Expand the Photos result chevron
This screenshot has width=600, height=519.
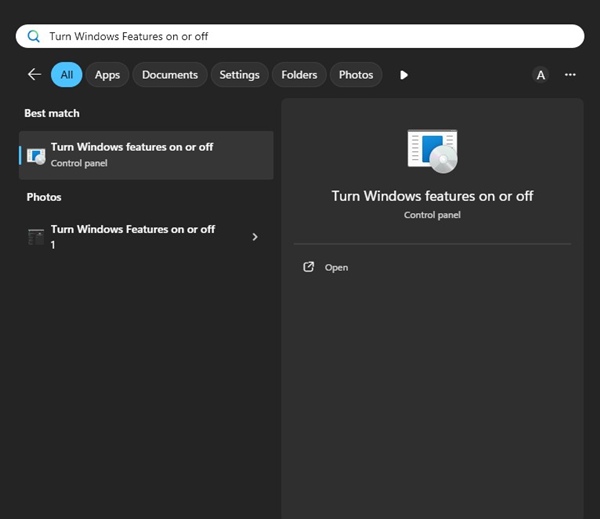click(x=255, y=237)
